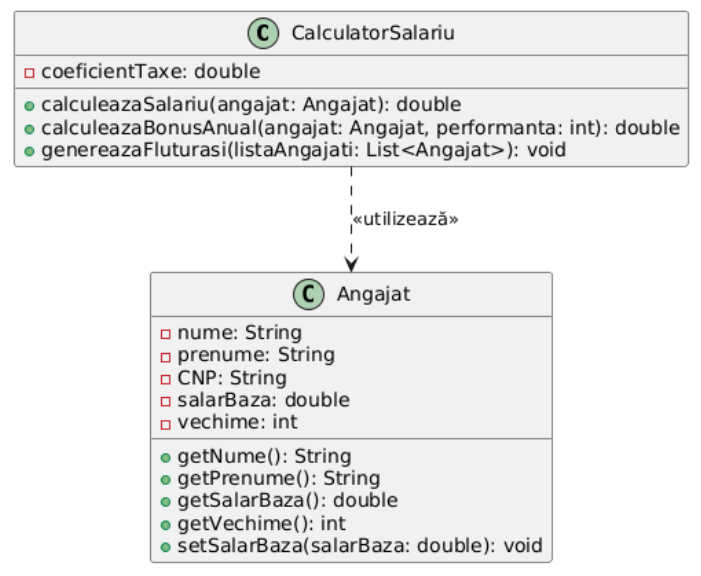Select the vechime: int attribute
Image resolution: width=701 pixels, height=576 pixels.
(x=237, y=422)
